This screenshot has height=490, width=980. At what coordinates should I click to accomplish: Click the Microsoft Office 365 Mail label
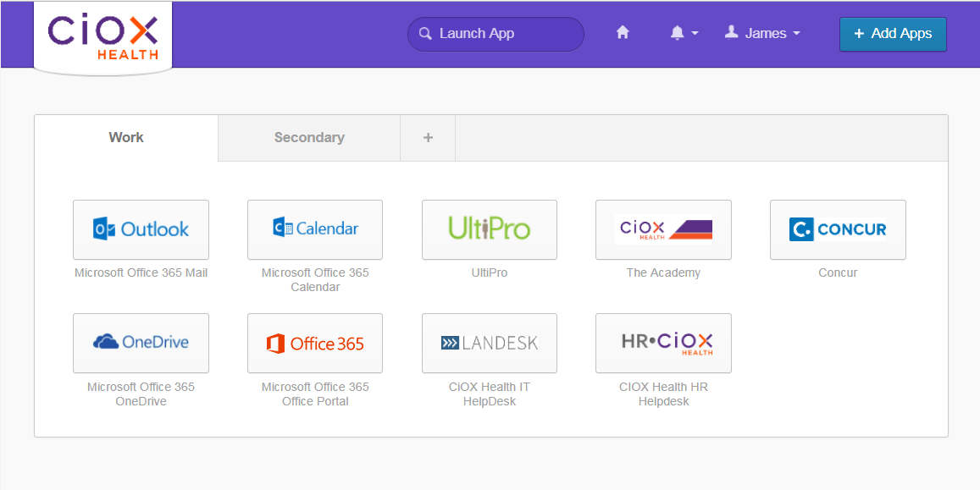click(141, 273)
